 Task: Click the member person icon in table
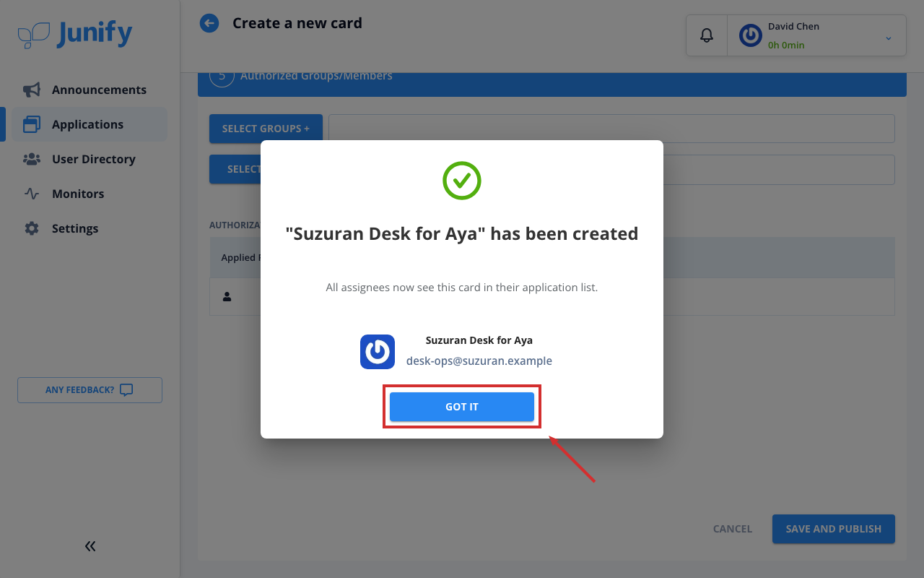click(x=227, y=296)
